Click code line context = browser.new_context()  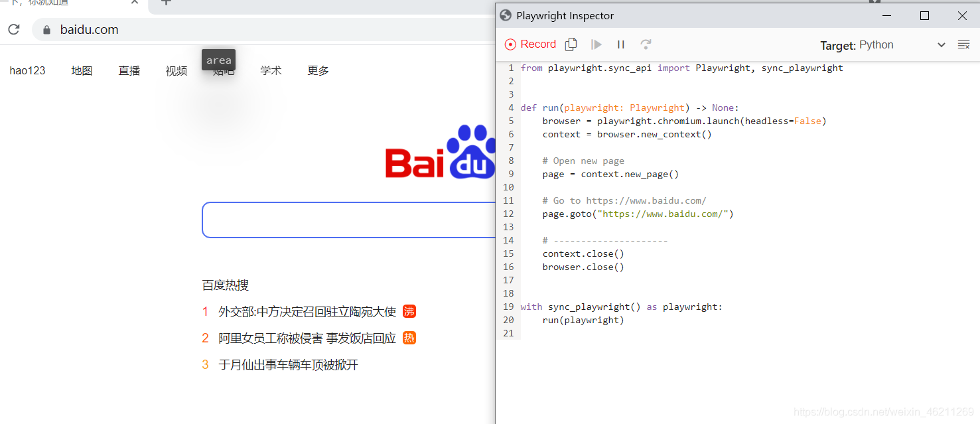(627, 134)
